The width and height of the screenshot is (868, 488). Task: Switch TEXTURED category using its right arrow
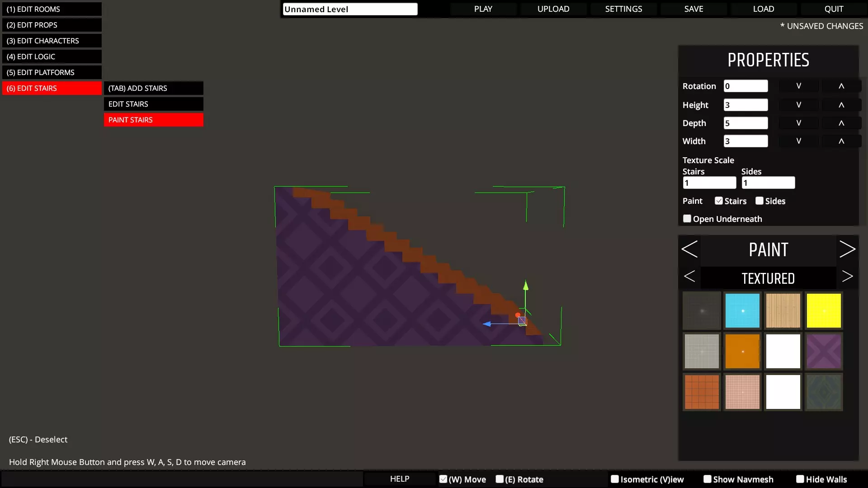(x=847, y=277)
